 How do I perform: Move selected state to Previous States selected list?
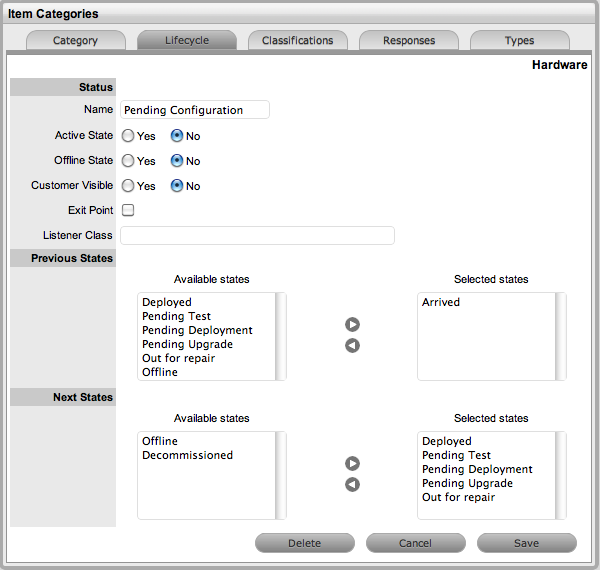click(x=352, y=324)
